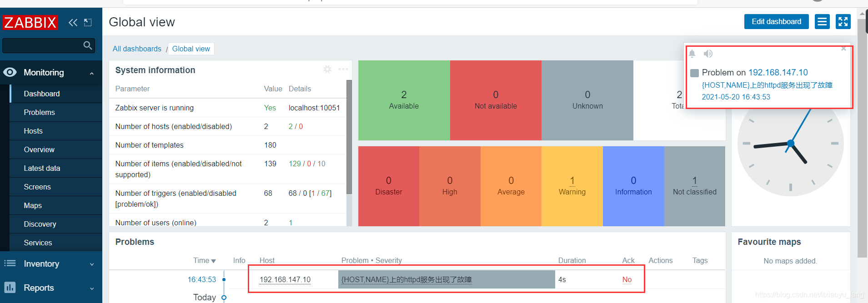Click the High severity tile
The image size is (868, 303).
(x=450, y=186)
